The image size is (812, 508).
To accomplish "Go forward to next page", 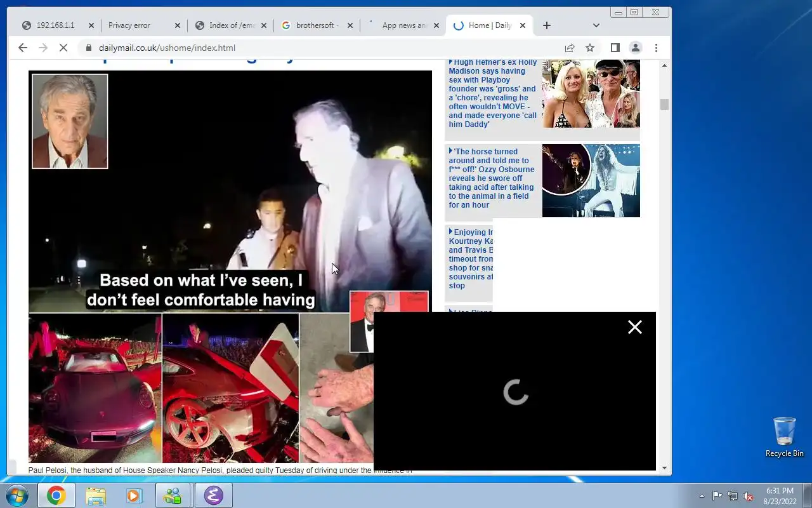I will click(x=43, y=48).
